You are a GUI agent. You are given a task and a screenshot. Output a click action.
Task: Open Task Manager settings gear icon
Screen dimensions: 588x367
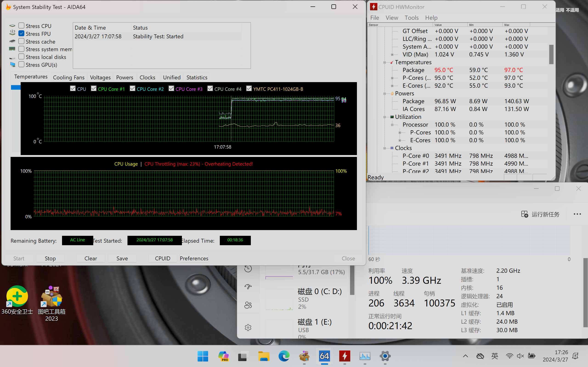pos(248,328)
